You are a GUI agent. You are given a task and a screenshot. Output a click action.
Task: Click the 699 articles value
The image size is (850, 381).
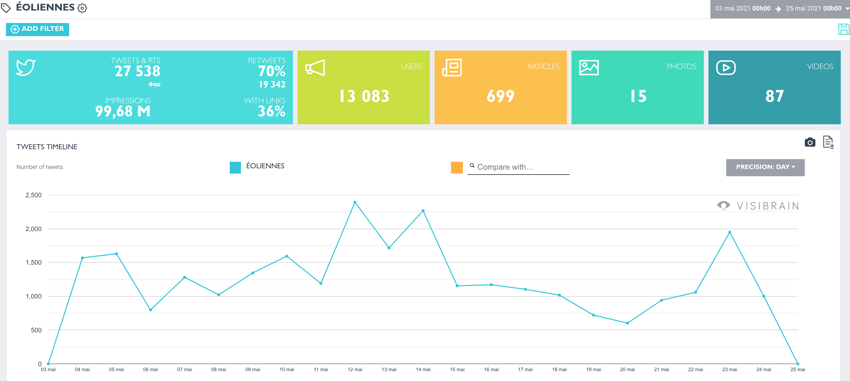click(x=501, y=96)
